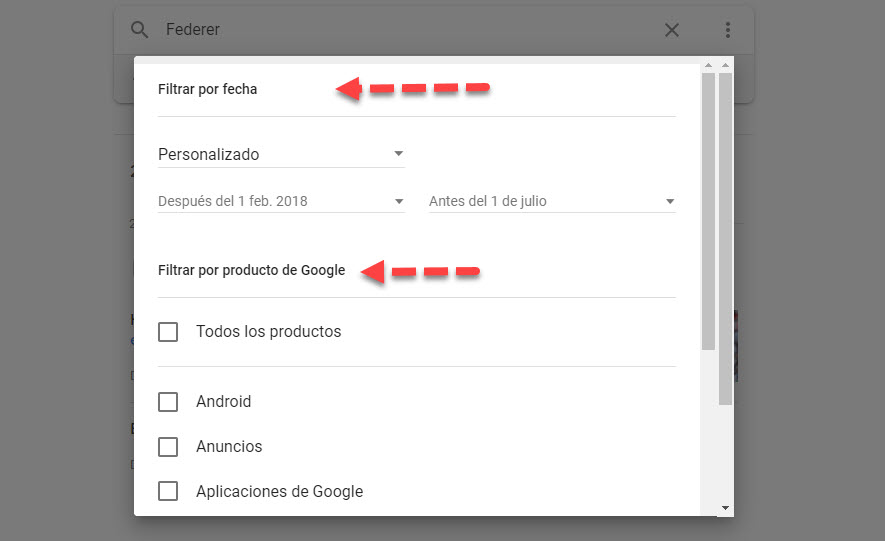
Task: Click the dialog scrollbar up arrow
Action: [708, 66]
